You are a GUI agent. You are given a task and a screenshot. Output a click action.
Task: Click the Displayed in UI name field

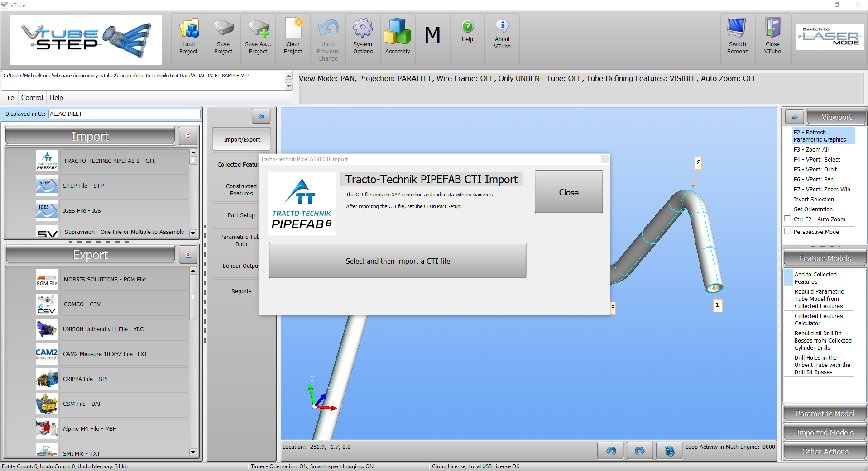[x=124, y=114]
